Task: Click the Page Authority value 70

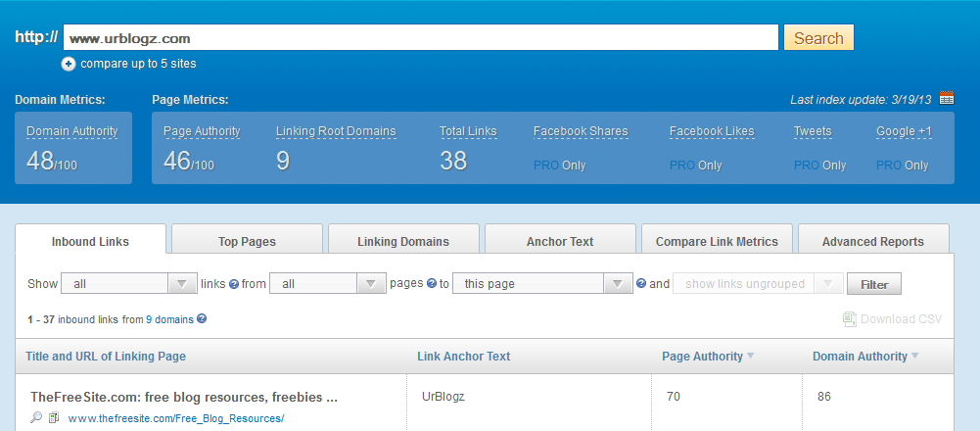Action: coord(674,397)
